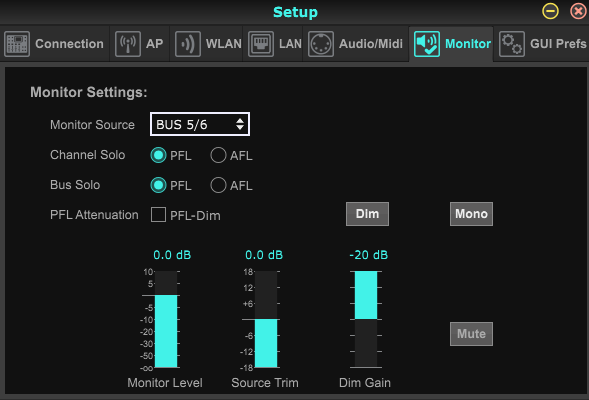The width and height of the screenshot is (589, 400).
Task: Open the Monitor Source dropdown
Action: (x=200, y=124)
